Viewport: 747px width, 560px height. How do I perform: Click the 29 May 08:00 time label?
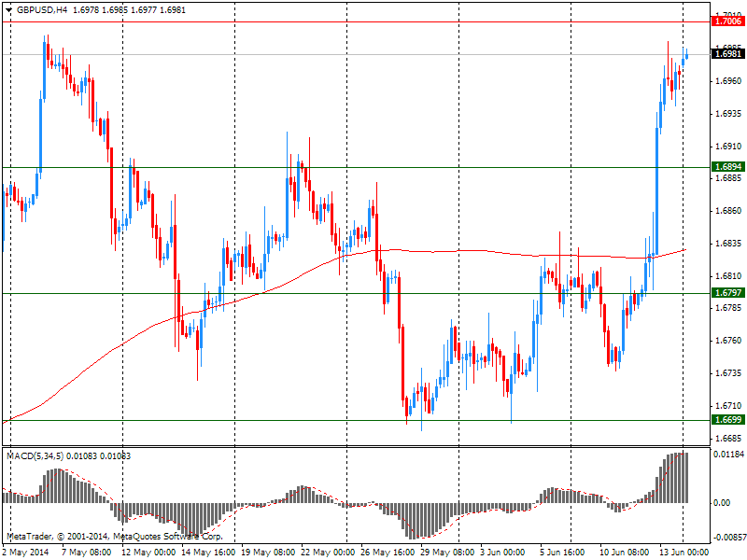tap(448, 553)
